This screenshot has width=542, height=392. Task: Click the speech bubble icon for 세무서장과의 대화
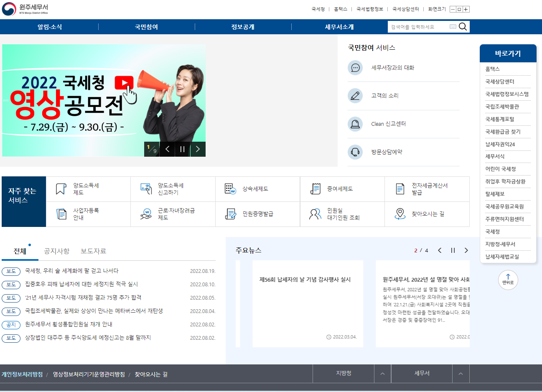click(x=355, y=68)
